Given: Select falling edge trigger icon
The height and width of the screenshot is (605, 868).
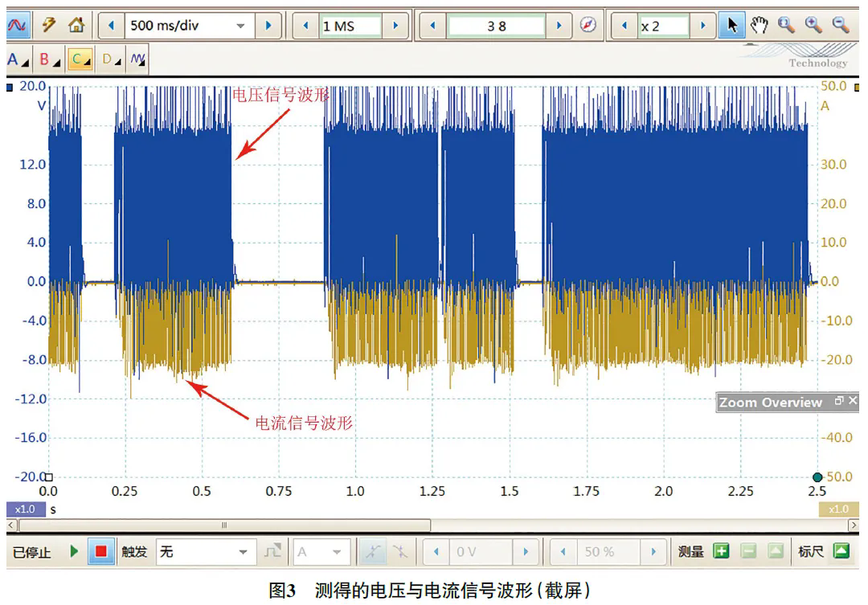Looking at the screenshot, I should [x=399, y=551].
